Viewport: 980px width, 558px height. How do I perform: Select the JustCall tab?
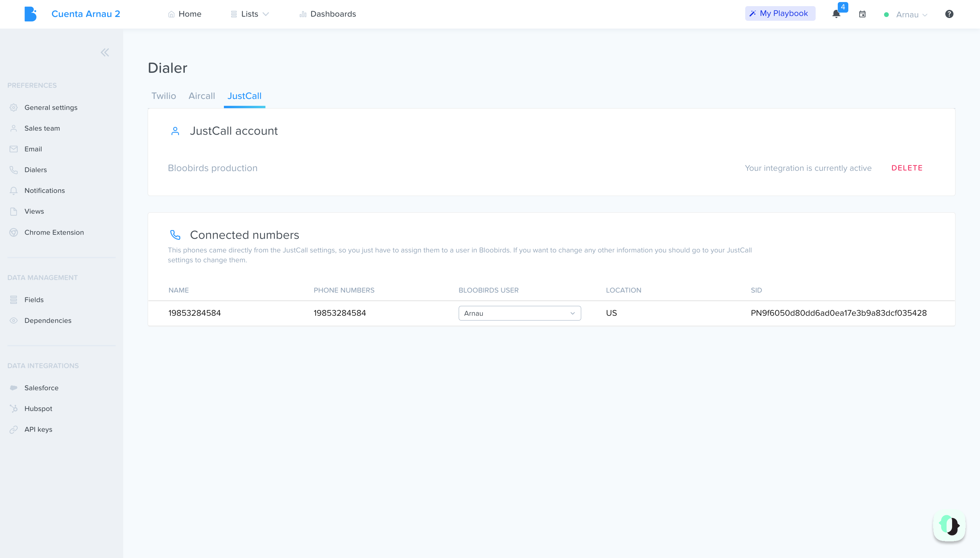[x=244, y=96]
